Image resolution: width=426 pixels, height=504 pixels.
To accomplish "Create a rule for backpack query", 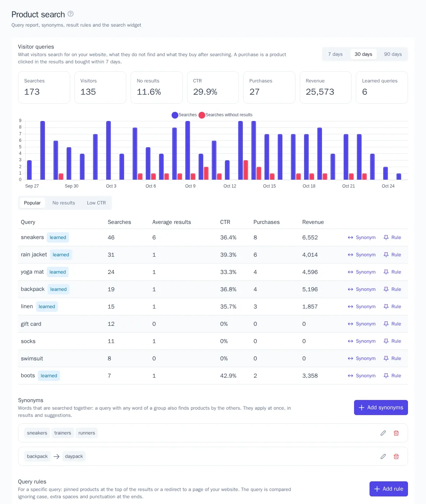I will point(392,289).
